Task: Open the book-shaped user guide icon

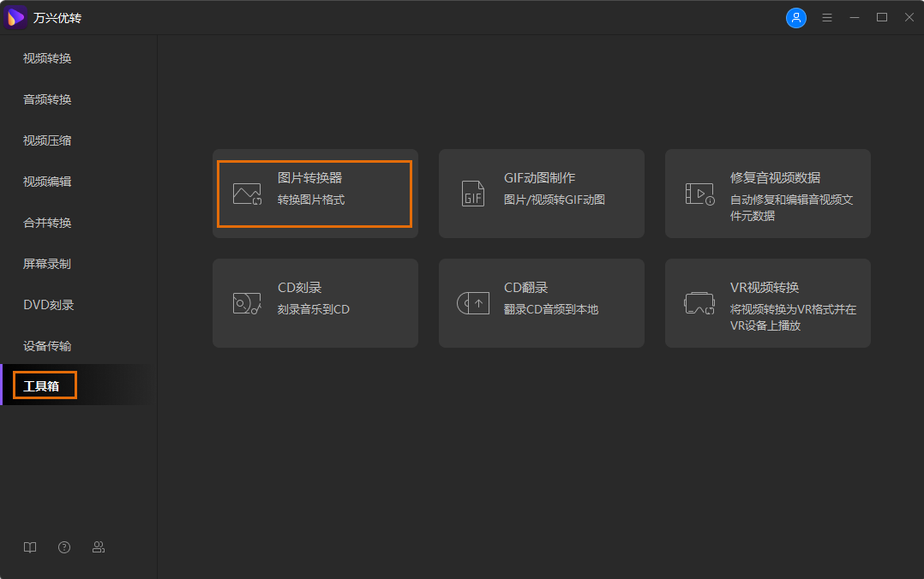Action: pyautogui.click(x=29, y=546)
